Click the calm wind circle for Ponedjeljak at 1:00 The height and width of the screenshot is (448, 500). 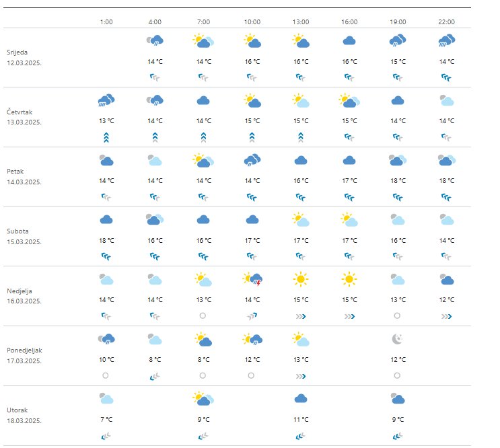[106, 375]
